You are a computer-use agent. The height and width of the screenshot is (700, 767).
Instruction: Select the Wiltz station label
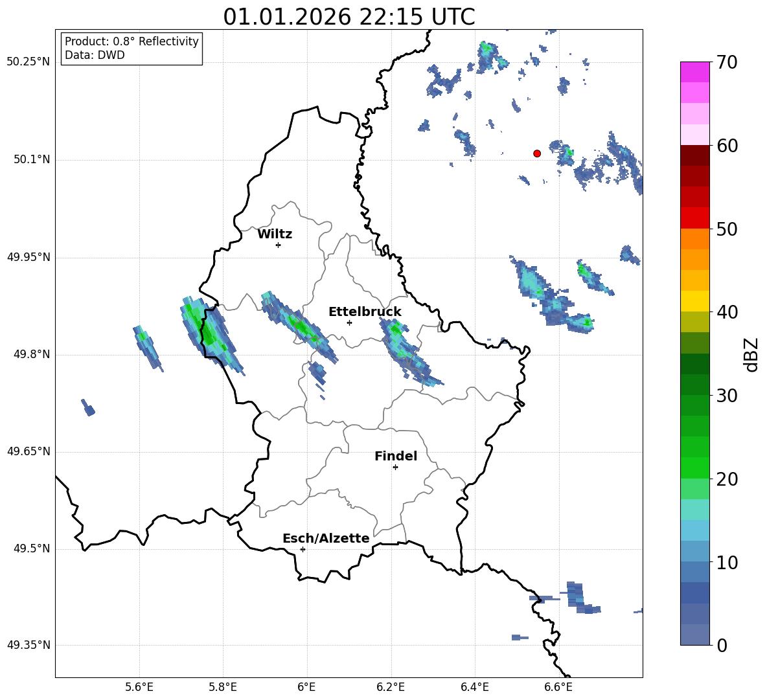coord(275,234)
